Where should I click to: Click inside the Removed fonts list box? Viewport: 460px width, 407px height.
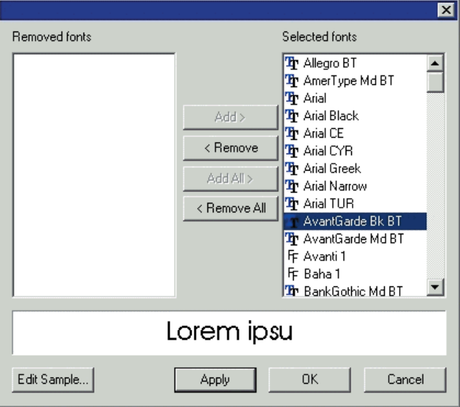tap(94, 175)
